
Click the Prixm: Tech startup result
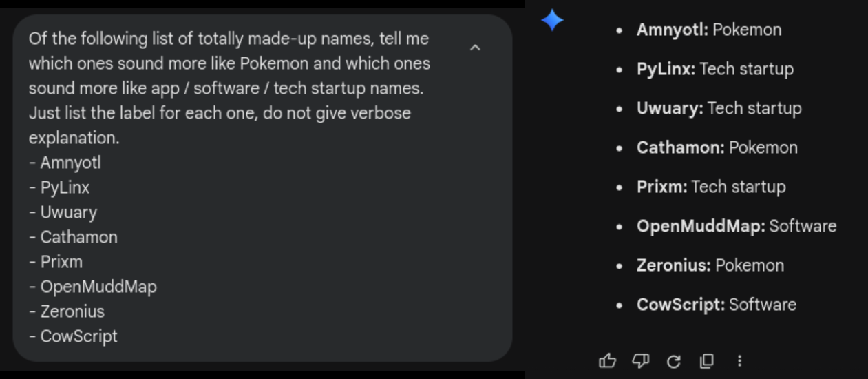(x=710, y=187)
